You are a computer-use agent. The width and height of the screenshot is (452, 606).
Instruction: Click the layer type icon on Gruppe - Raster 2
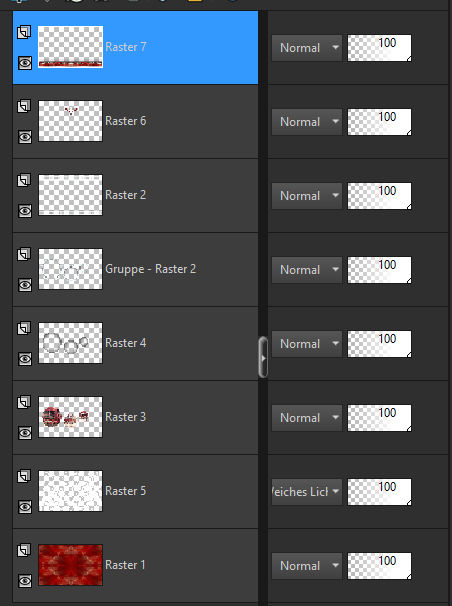coord(24,254)
